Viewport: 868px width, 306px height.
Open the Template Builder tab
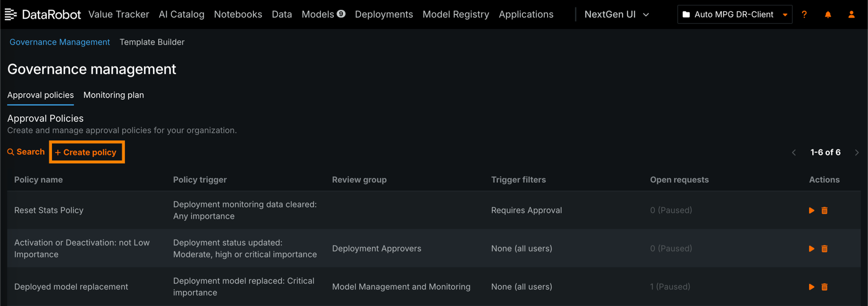152,42
